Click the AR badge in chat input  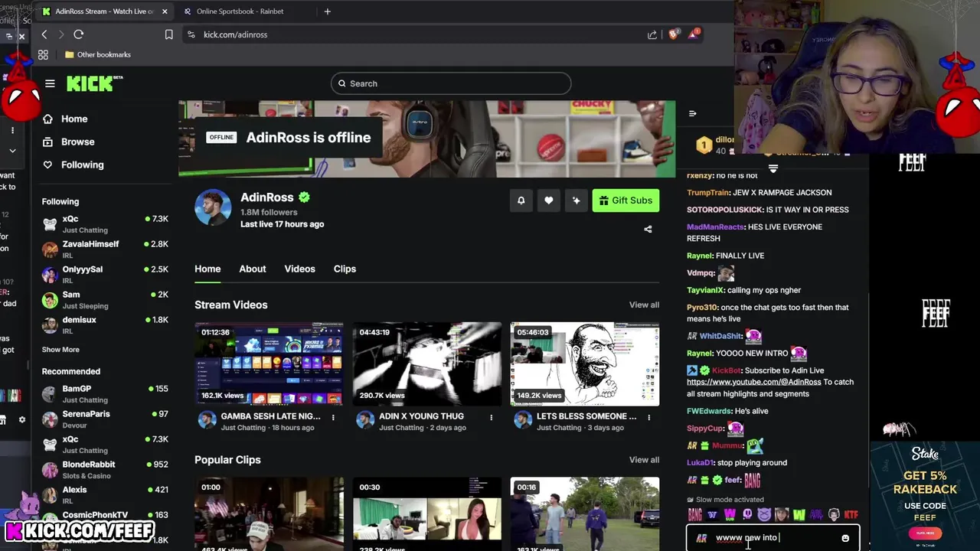coord(701,538)
